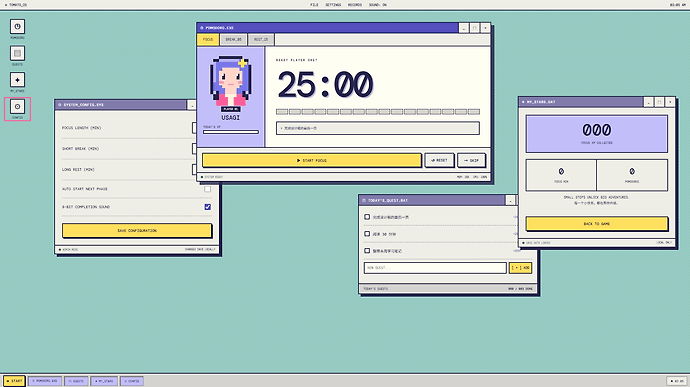Switch to the BREAK_05 tab
690x387 pixels.
point(233,40)
